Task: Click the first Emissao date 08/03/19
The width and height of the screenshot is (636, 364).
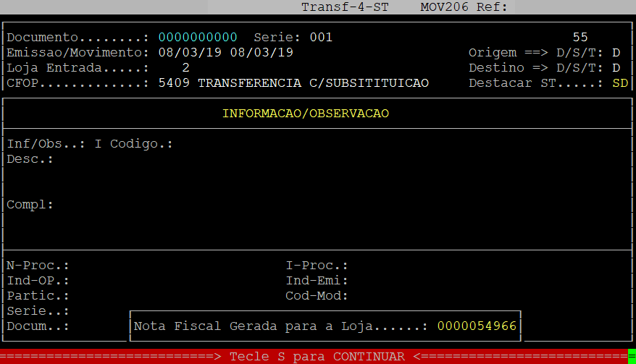Action: click(185, 53)
